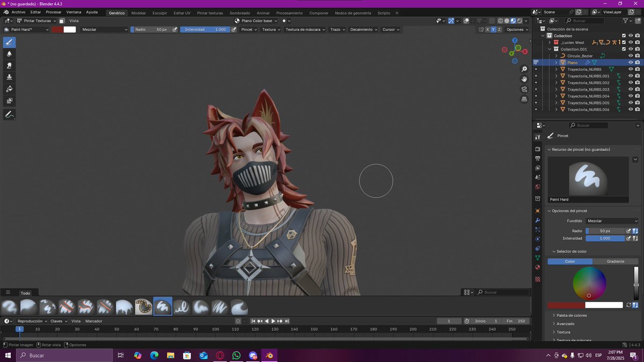644x362 pixels.
Task: Open the Archivo menu
Action: click(x=18, y=12)
